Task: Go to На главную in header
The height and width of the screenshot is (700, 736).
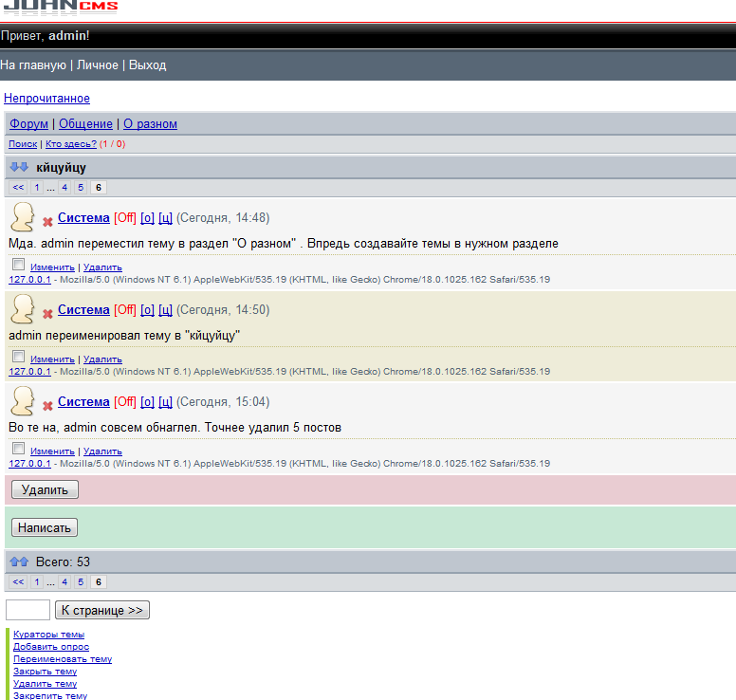Action: 33,65
